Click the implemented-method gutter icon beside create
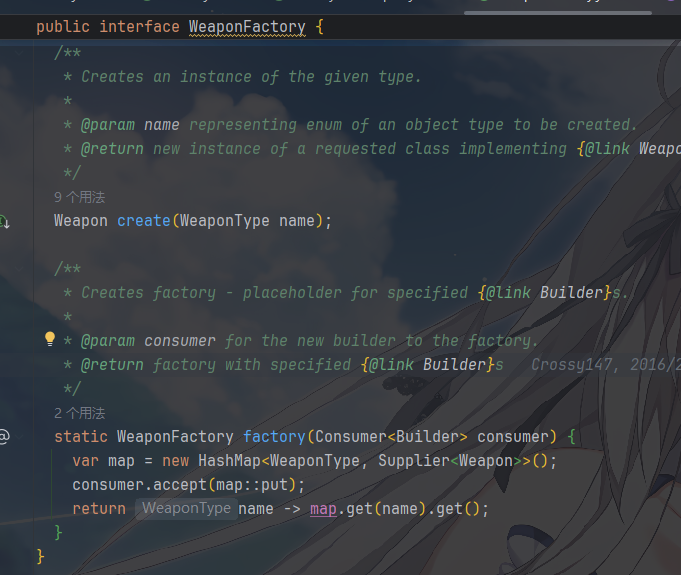The width and height of the screenshot is (681, 575). pos(4,221)
